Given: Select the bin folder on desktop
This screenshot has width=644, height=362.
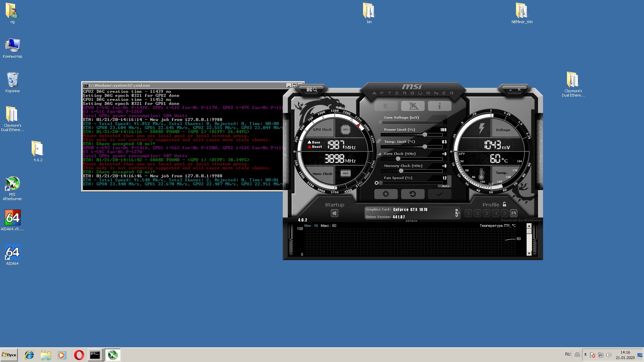Looking at the screenshot, I should click(x=369, y=13).
